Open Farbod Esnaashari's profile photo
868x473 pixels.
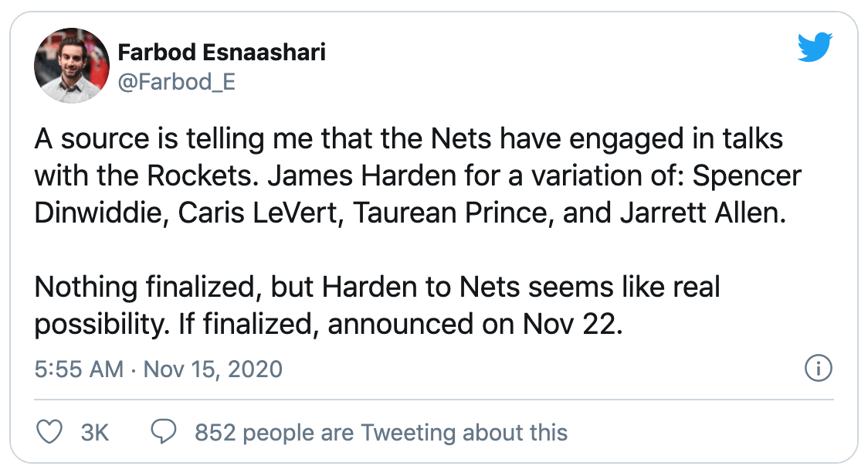(x=72, y=66)
